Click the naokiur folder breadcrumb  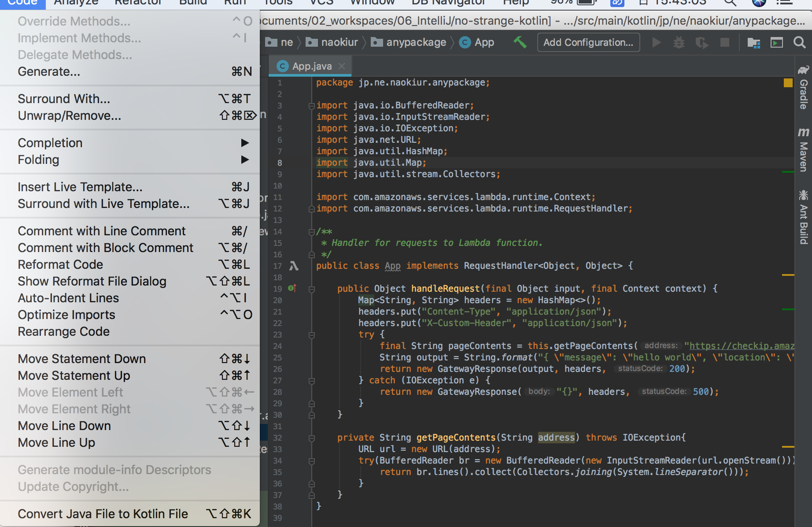(332, 42)
